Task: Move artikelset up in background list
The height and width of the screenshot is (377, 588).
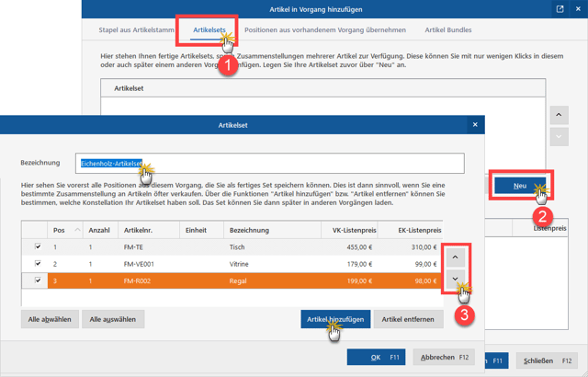Action: [559, 115]
